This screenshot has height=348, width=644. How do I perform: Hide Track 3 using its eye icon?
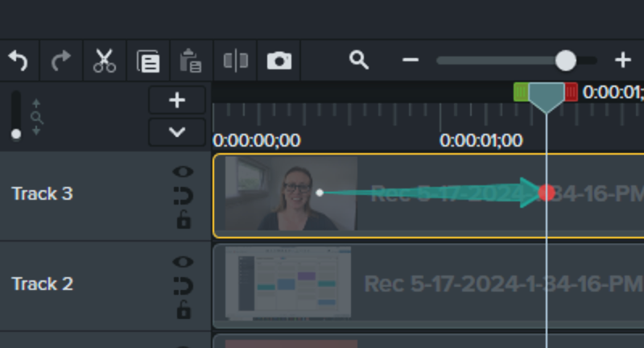(x=184, y=172)
